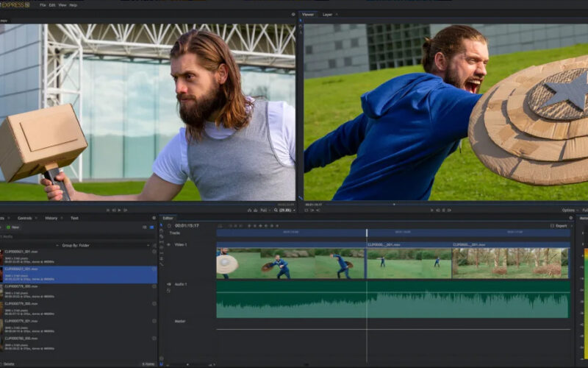The height and width of the screenshot is (368, 588).
Task: Open the Viewer Options dropdown
Action: pyautogui.click(x=569, y=210)
